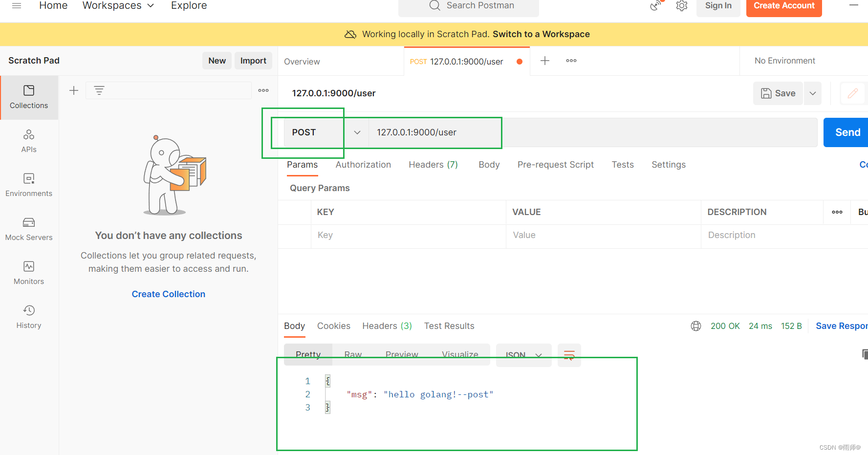Select the Visualize response view

[460, 354]
